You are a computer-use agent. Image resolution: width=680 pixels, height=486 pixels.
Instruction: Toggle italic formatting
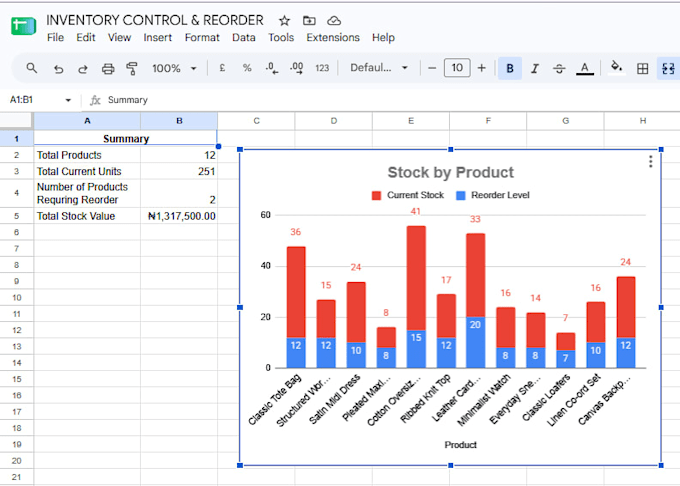coord(535,68)
